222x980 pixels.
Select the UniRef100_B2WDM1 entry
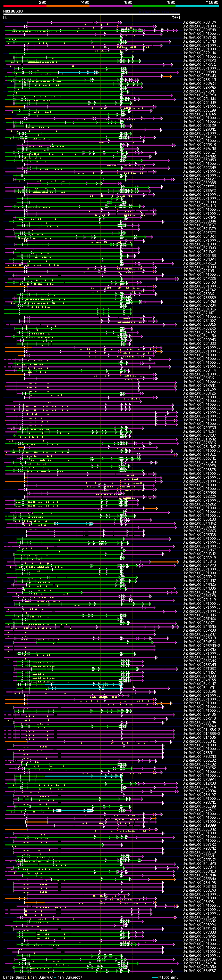coord(199,129)
